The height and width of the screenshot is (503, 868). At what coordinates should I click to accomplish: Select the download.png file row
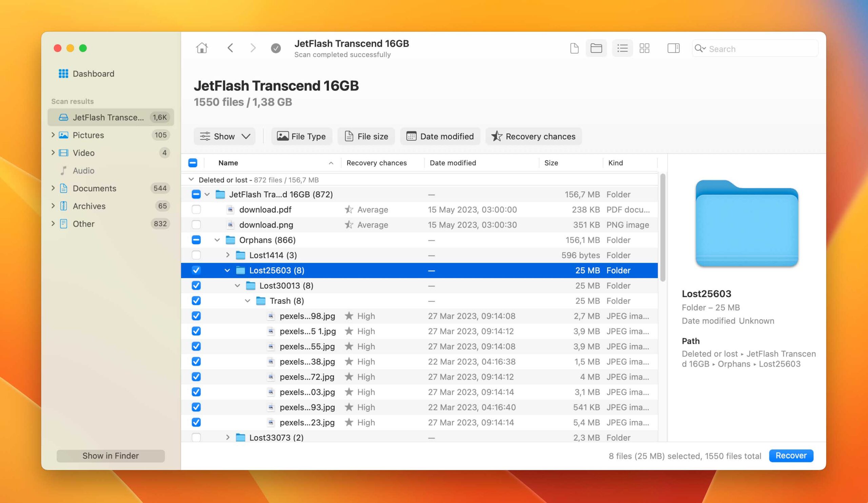click(x=419, y=225)
